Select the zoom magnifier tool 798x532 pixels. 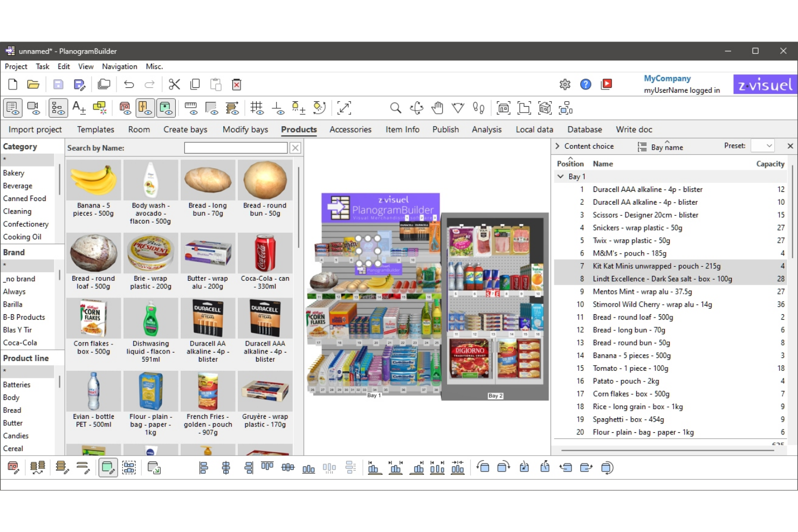point(395,108)
